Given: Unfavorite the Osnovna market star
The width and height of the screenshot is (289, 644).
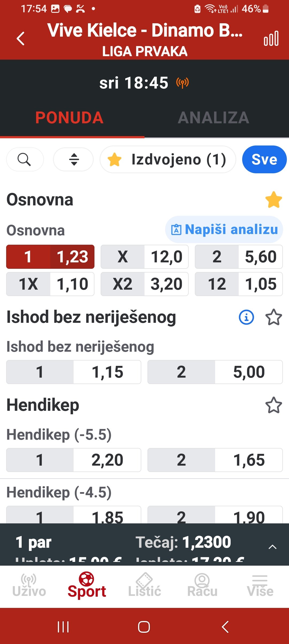Looking at the screenshot, I should (273, 200).
